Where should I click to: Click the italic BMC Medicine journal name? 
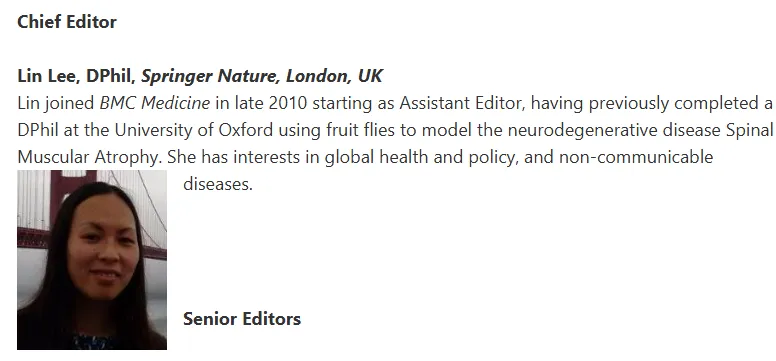(x=155, y=103)
